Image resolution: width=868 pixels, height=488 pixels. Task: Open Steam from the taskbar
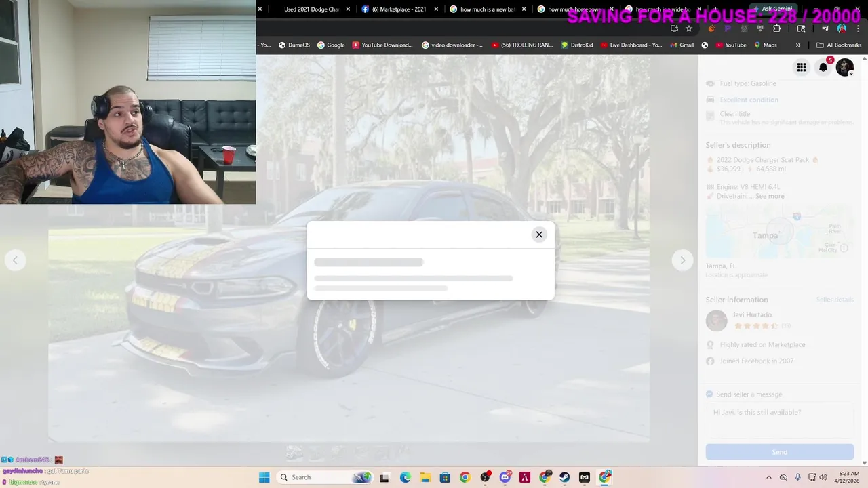tap(564, 477)
